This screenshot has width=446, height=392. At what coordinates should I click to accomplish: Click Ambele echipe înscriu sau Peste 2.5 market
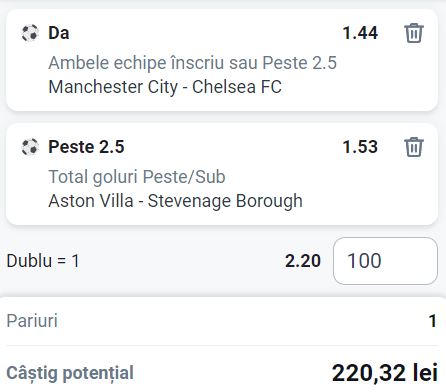tap(192, 63)
